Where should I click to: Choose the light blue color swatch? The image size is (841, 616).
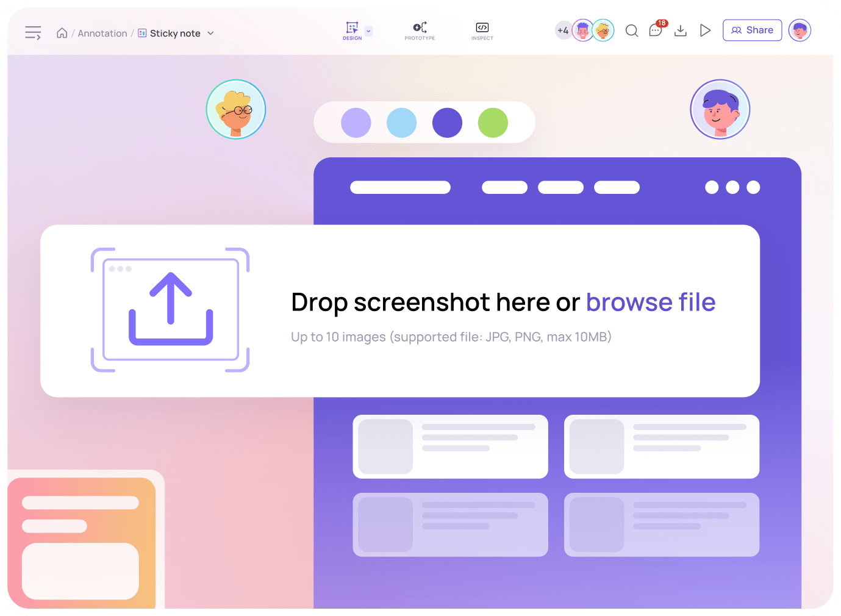tap(401, 123)
